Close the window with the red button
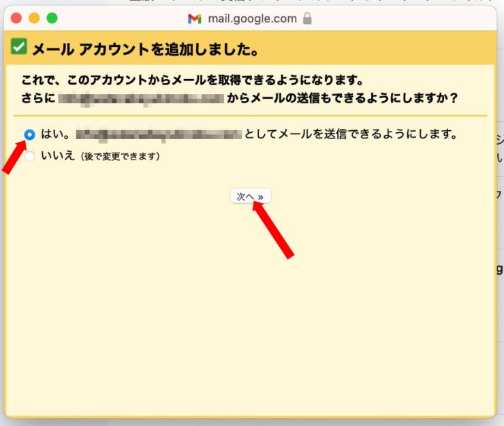 [18, 18]
